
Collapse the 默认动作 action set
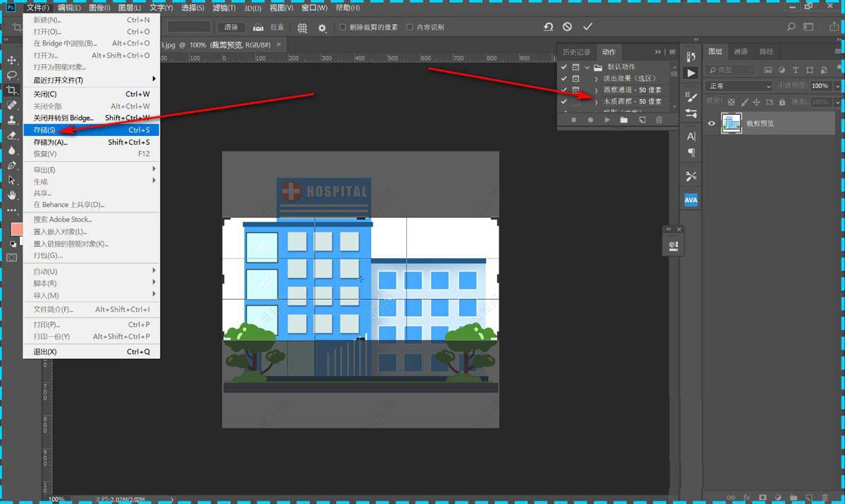[587, 67]
